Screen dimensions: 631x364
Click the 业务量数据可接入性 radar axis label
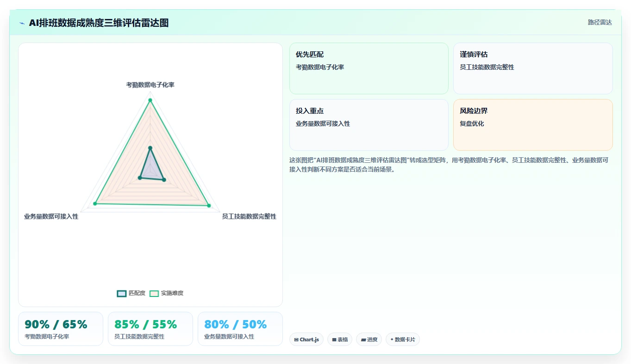pyautogui.click(x=51, y=216)
